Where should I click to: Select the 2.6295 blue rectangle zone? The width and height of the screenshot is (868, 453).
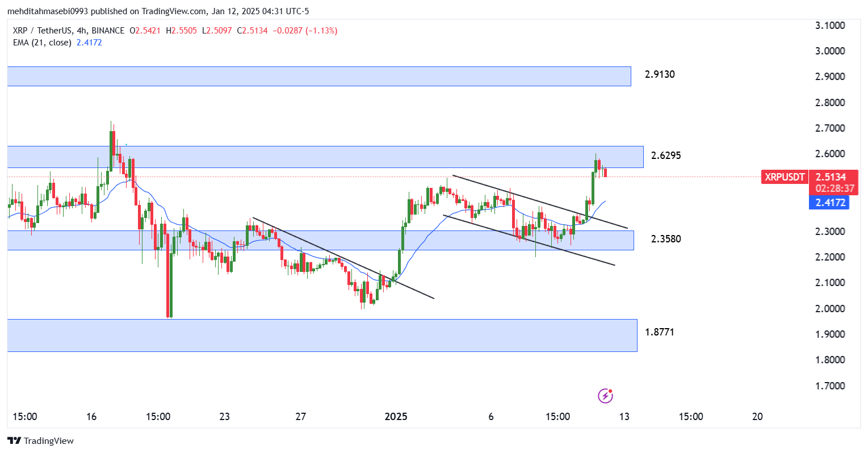click(325, 157)
